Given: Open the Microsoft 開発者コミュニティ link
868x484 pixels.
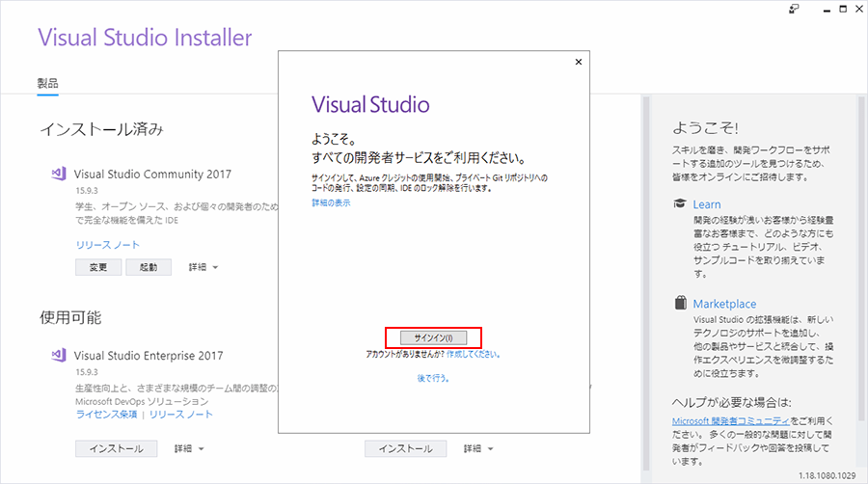Looking at the screenshot, I should 731,421.
